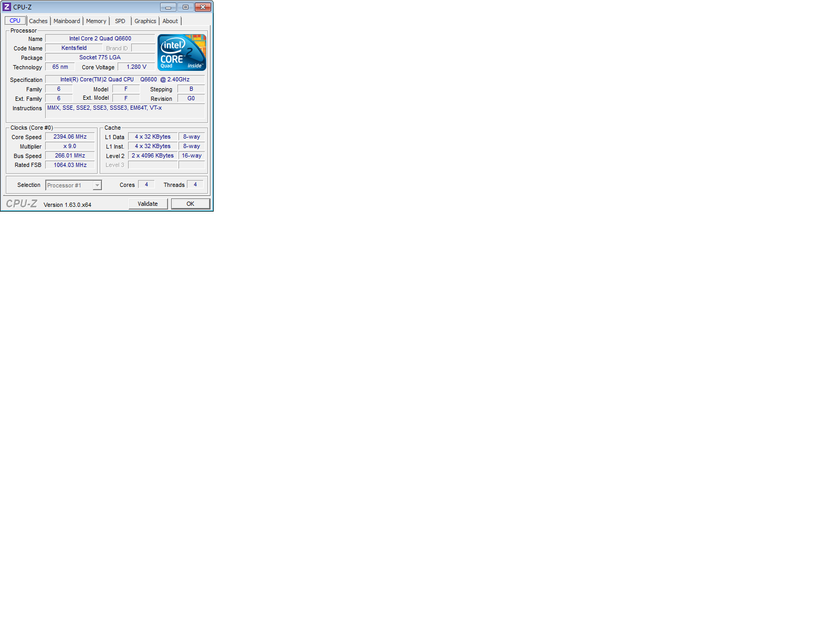
Task: Click the Core Speed 2394.06 MHz value
Action: click(70, 136)
